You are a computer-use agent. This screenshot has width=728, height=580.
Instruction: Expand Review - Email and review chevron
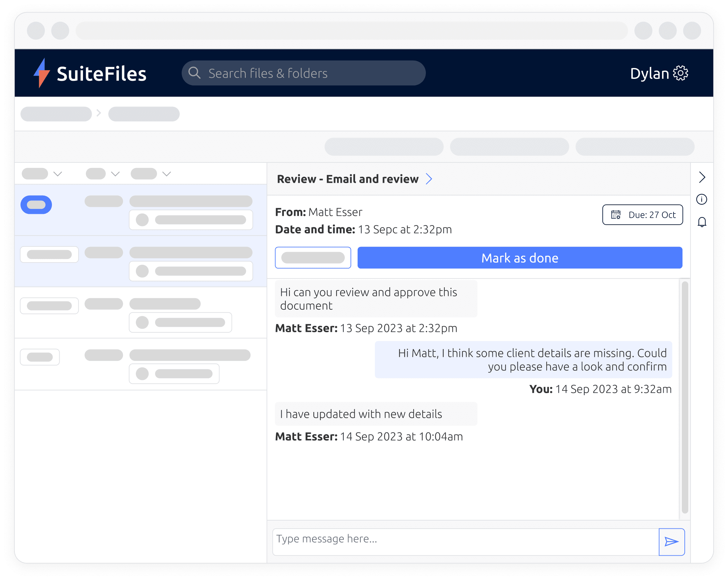click(429, 179)
